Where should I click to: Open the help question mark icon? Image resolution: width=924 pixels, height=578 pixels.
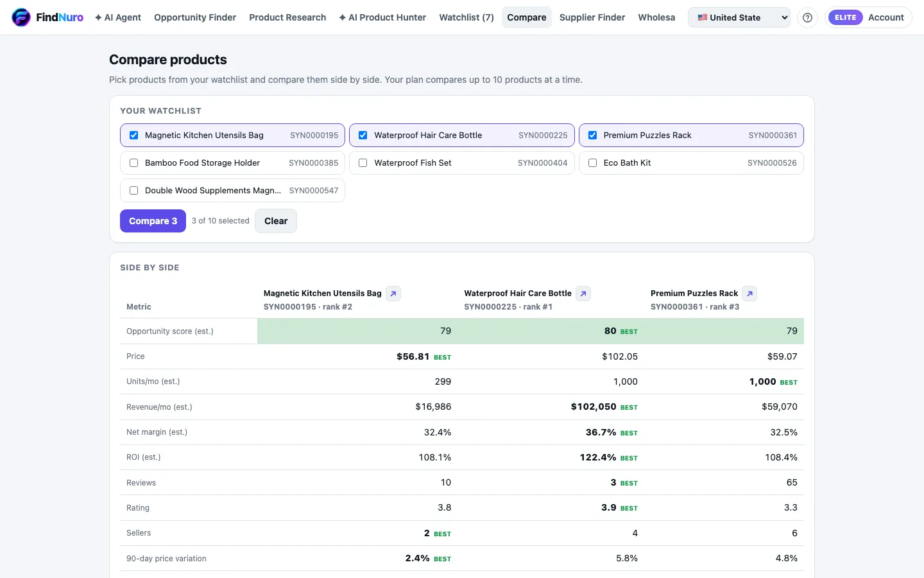click(807, 17)
